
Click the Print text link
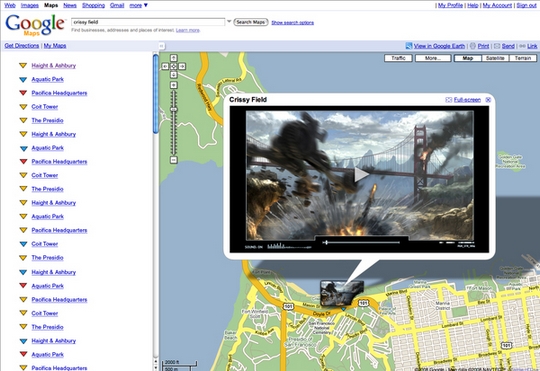(x=483, y=46)
